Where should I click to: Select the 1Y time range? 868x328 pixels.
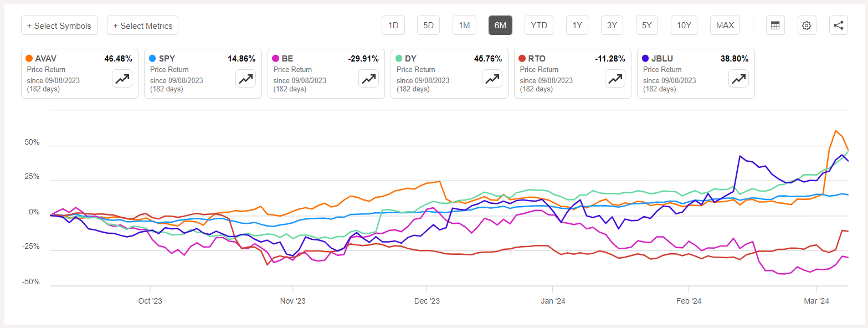coord(577,25)
